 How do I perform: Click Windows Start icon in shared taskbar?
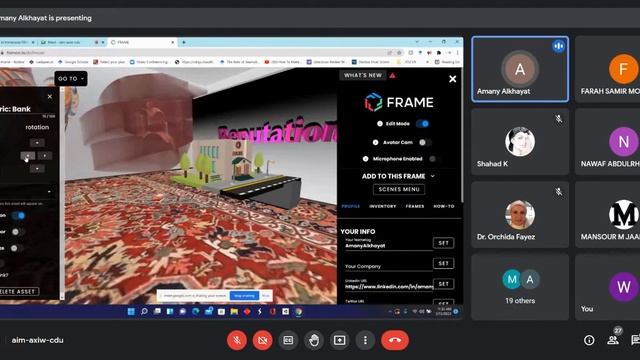pos(131,311)
